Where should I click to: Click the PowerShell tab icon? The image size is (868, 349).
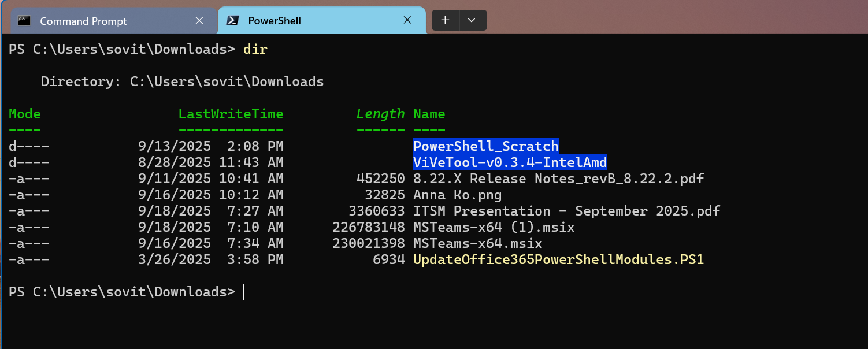(233, 20)
